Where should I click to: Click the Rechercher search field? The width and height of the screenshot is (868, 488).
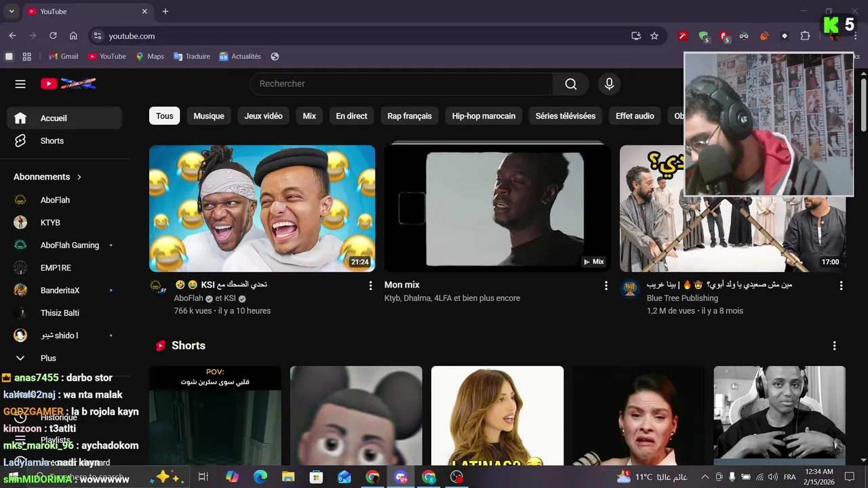pyautogui.click(x=401, y=84)
